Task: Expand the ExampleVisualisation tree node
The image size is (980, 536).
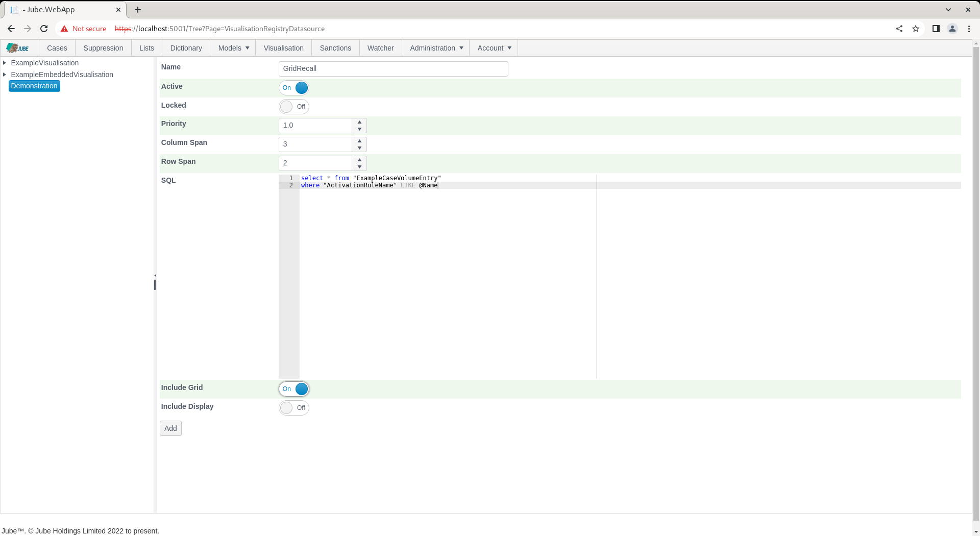Action: (5, 63)
